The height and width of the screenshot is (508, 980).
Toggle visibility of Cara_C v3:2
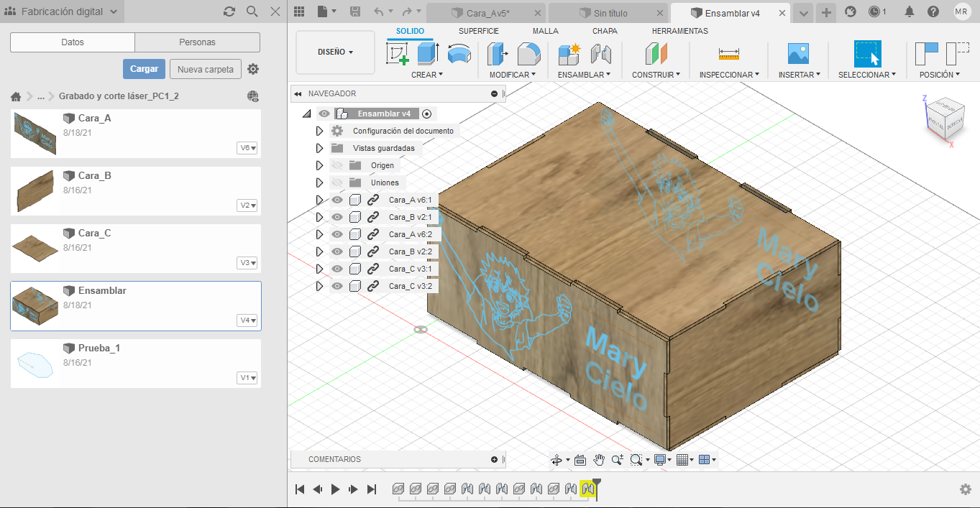336,286
